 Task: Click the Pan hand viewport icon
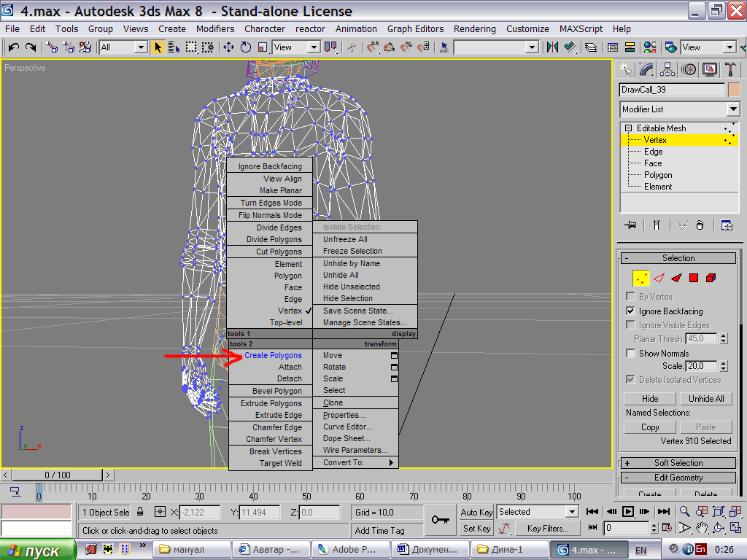[x=702, y=528]
